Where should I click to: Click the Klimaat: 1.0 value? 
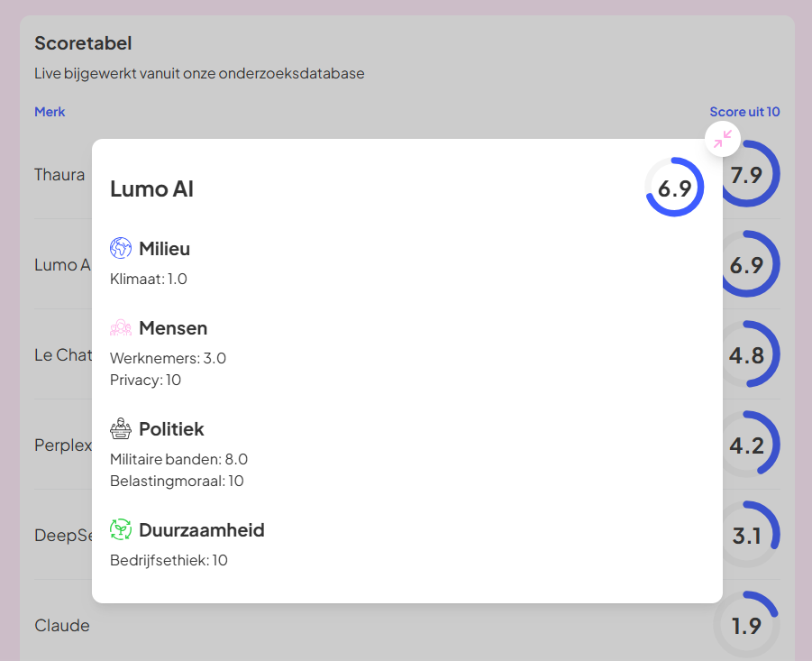click(x=149, y=279)
